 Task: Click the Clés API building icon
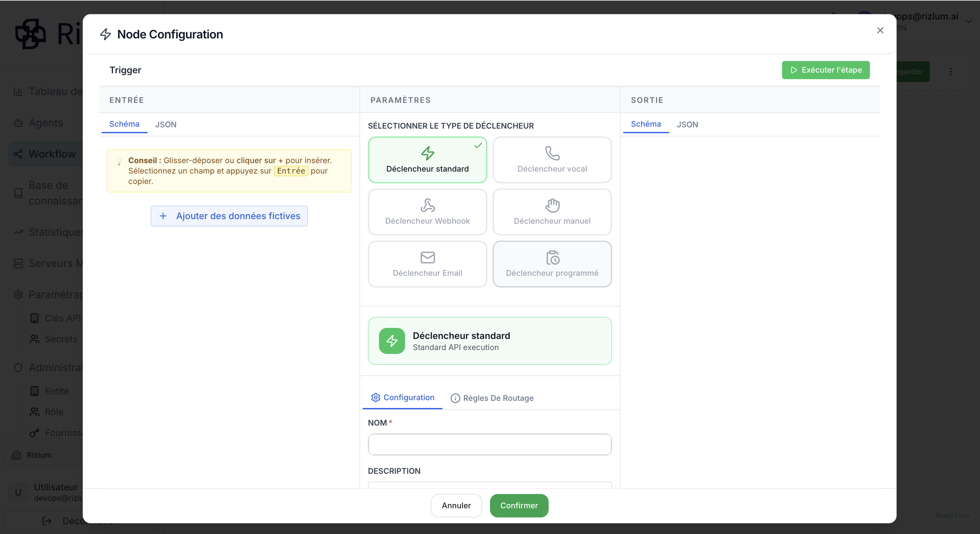click(x=34, y=318)
